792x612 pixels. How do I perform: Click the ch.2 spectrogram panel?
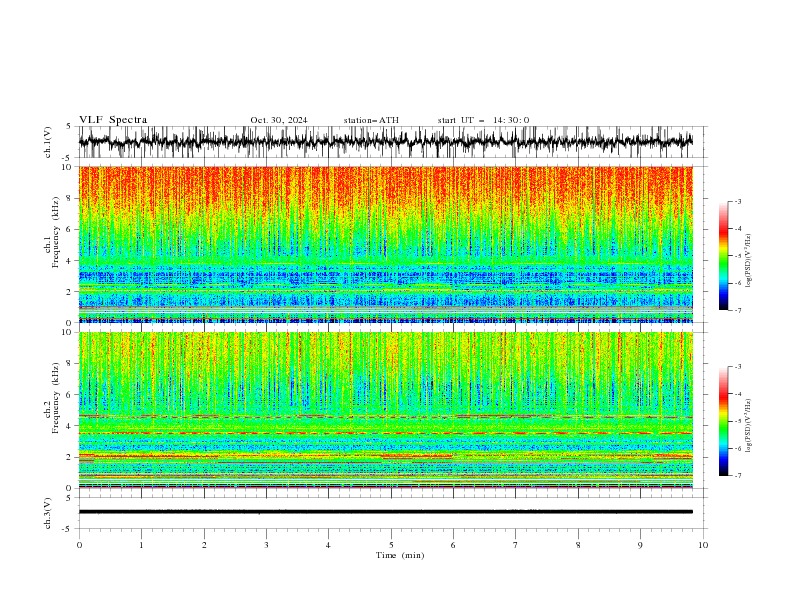(385, 410)
